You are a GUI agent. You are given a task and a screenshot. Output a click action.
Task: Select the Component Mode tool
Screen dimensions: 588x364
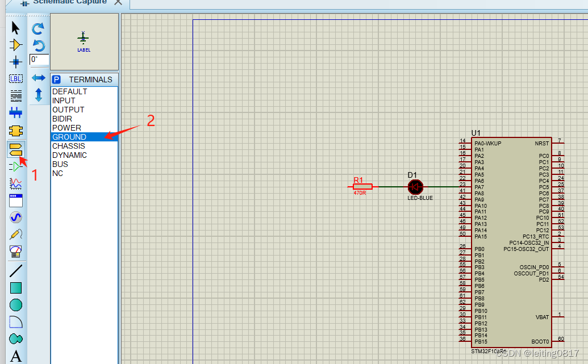point(15,45)
